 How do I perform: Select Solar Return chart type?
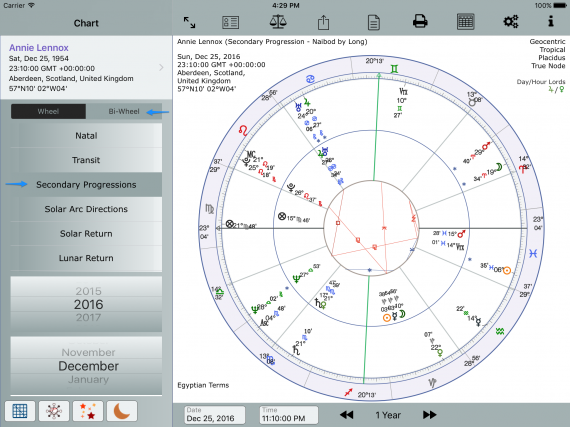[86, 234]
